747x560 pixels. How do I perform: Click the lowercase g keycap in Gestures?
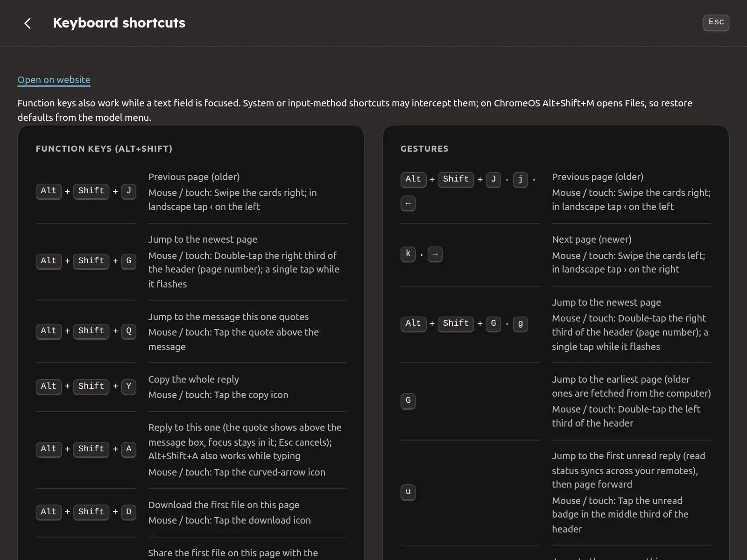[x=521, y=323]
